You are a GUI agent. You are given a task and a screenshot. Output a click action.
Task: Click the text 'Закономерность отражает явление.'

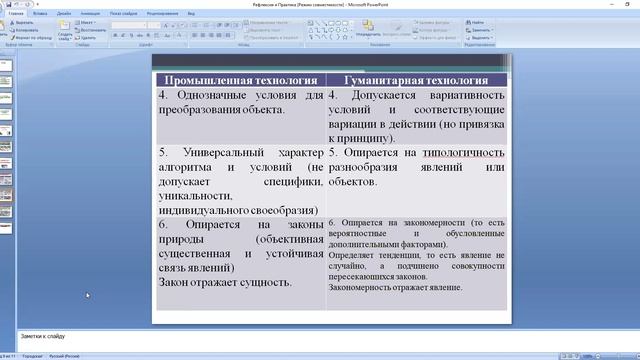(395, 287)
